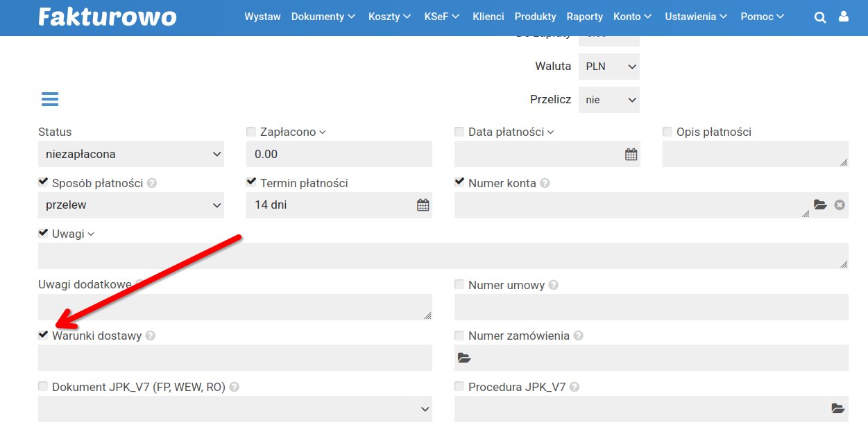
Task: Click the Fakturowo logo
Action: 108,17
